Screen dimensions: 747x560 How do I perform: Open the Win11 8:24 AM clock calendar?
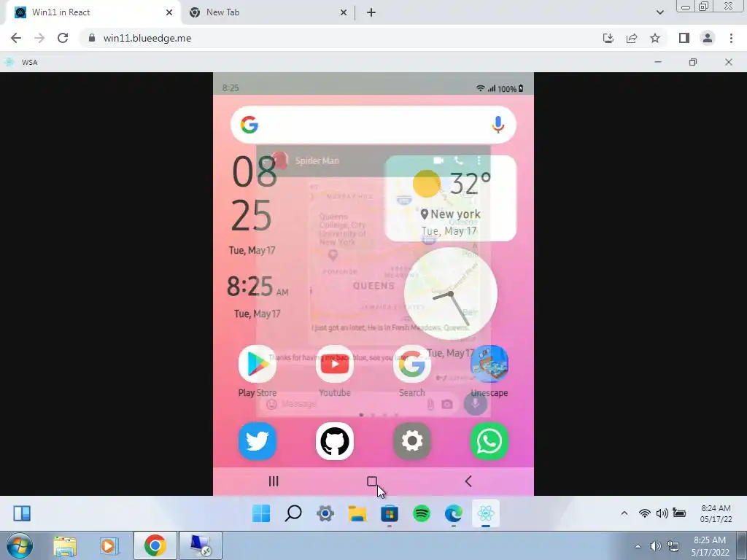[x=716, y=513]
